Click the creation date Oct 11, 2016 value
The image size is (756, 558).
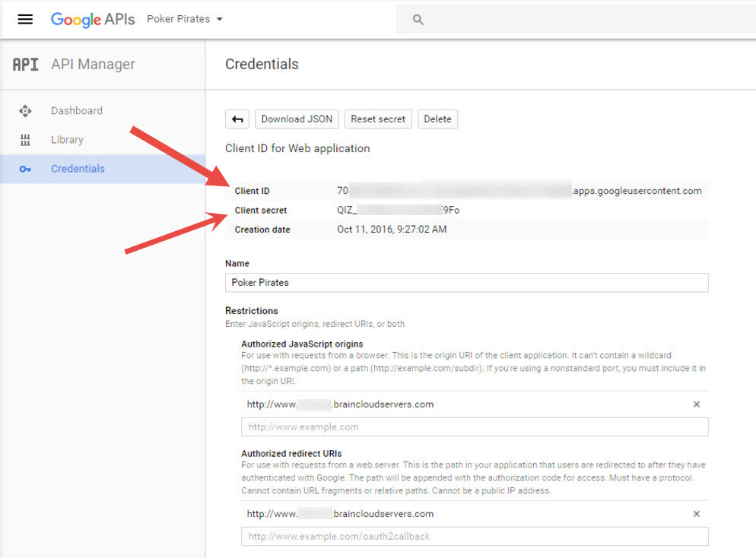click(x=392, y=230)
